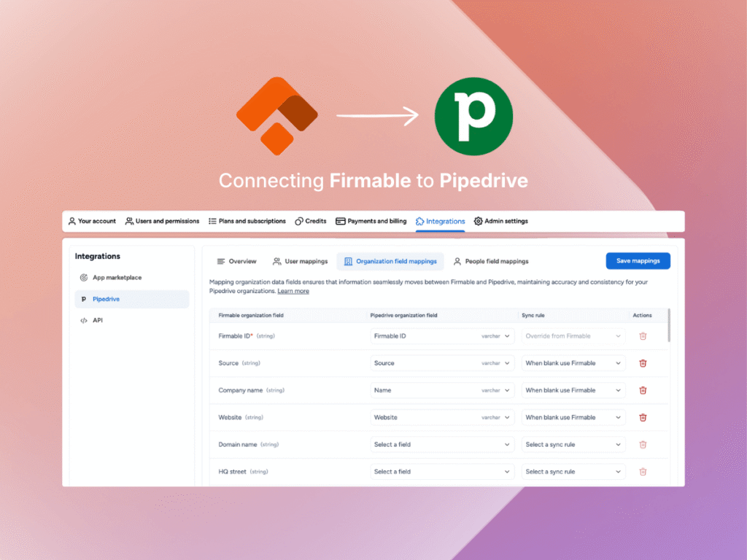Open the API integration section
Viewport: 747px width, 560px height.
coord(98,320)
